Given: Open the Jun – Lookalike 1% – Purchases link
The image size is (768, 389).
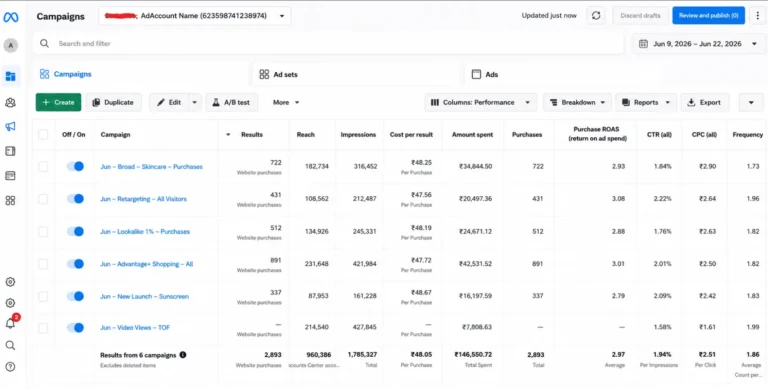Looking at the screenshot, I should [145, 232].
